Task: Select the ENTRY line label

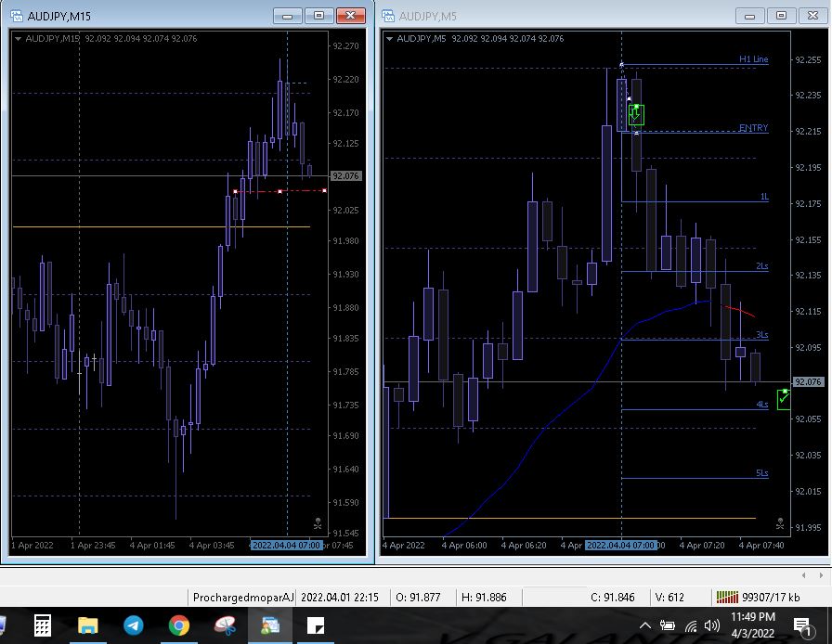Action: coord(753,128)
